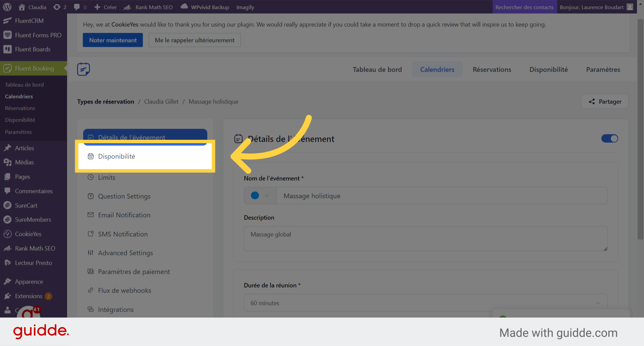The height and width of the screenshot is (346, 644).
Task: Click the link icon for Flux de webhooks
Action: point(91,290)
